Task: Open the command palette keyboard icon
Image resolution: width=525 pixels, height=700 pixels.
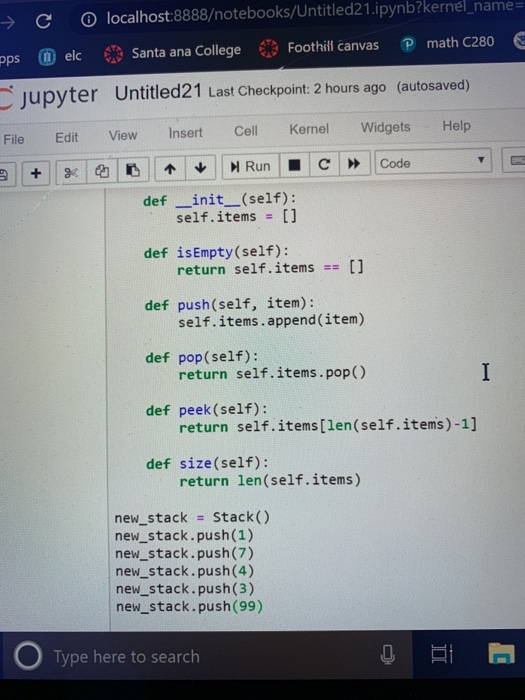Action: point(516,160)
